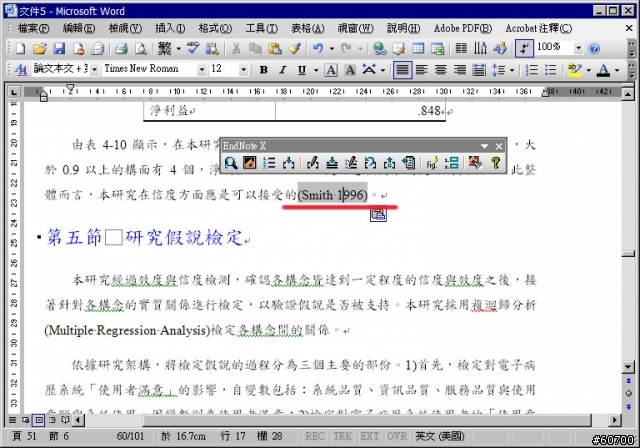
Task: Expand font color options arrow
Action: pos(617,70)
